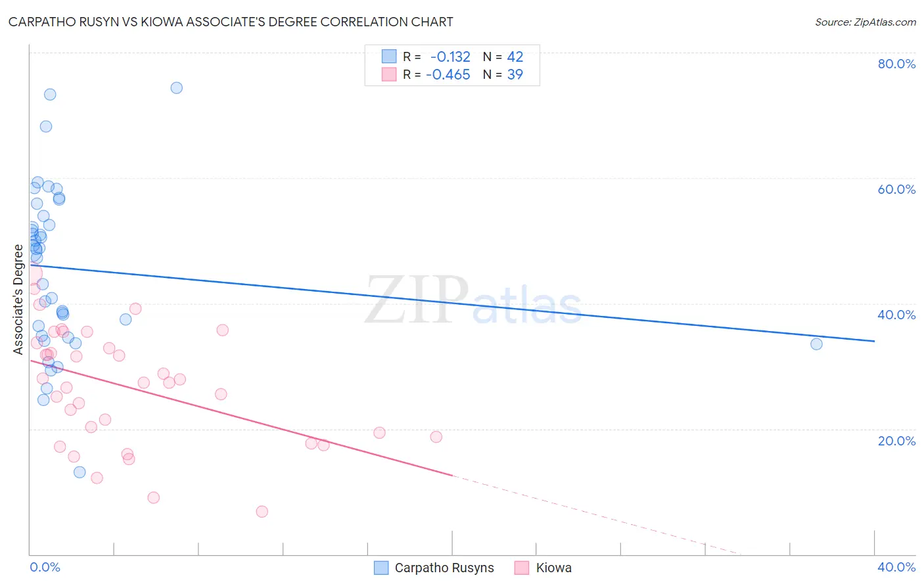Click the Kiowa legend pink swatch
This screenshot has height=586, width=924.
pos(522,568)
